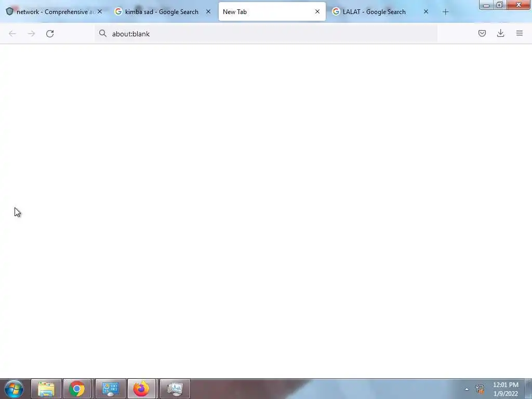The height and width of the screenshot is (399, 532).
Task: Close the LALAT Google Search tab
Action: [426, 11]
